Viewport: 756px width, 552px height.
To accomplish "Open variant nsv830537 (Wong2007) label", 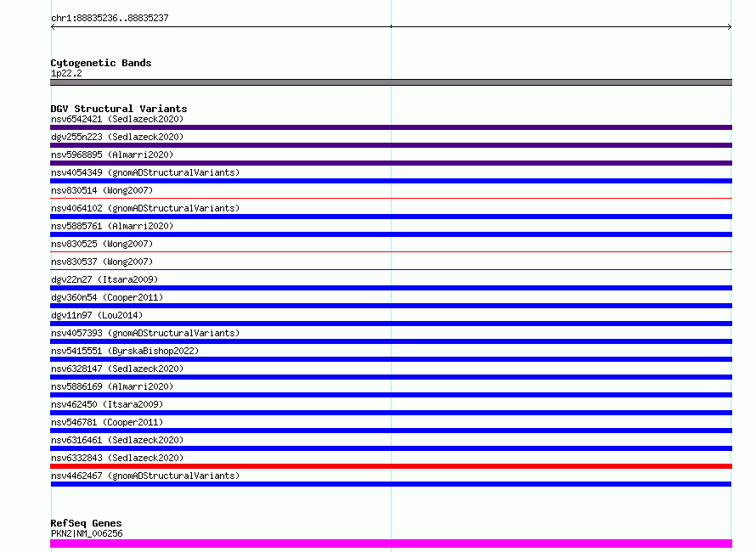I will [102, 262].
